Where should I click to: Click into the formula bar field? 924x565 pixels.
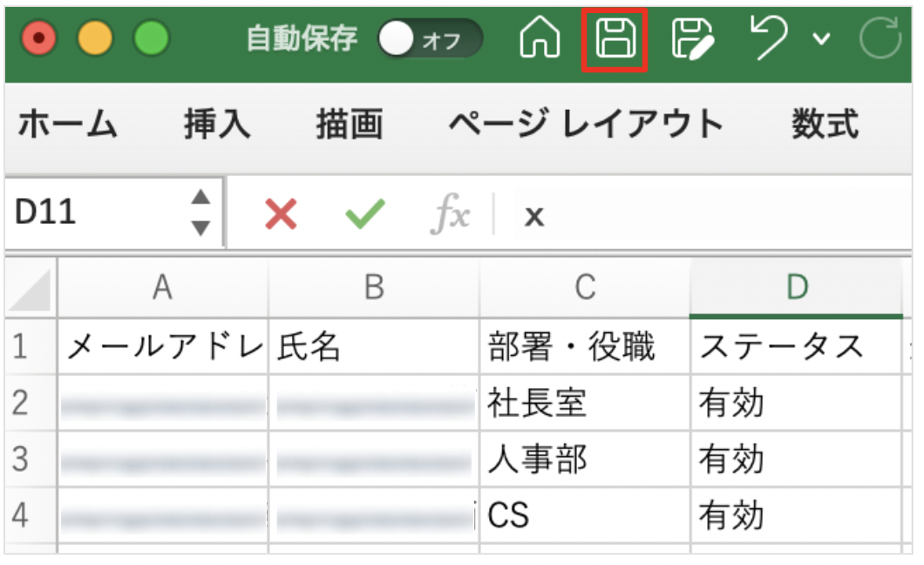click(x=713, y=214)
